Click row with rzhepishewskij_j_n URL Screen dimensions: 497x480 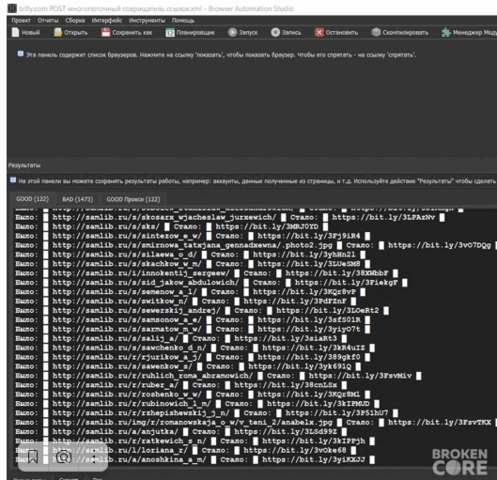207,413
